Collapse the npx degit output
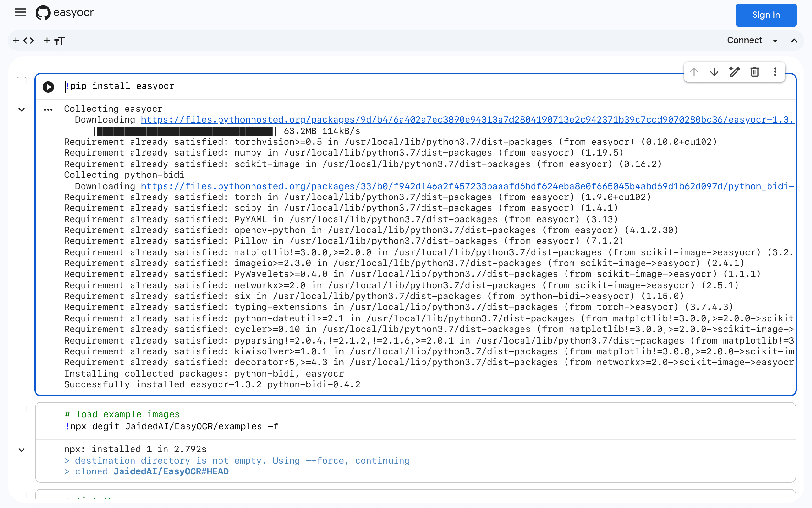812x508 pixels. point(22,450)
